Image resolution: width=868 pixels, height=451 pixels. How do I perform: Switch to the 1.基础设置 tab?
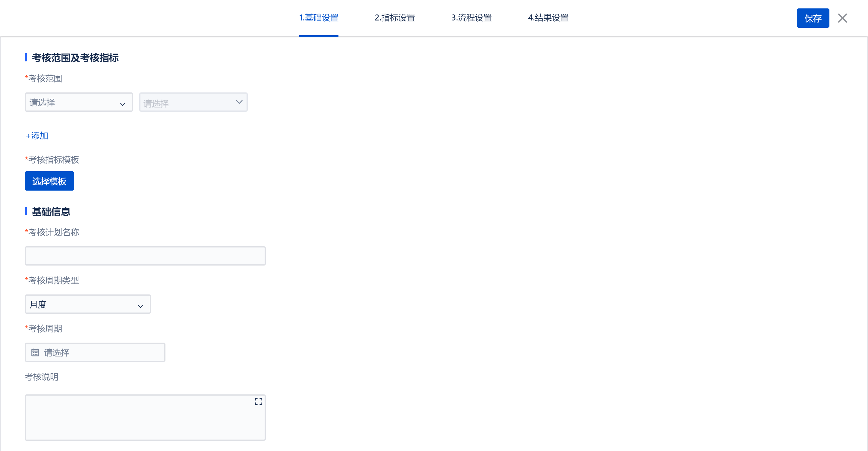319,17
